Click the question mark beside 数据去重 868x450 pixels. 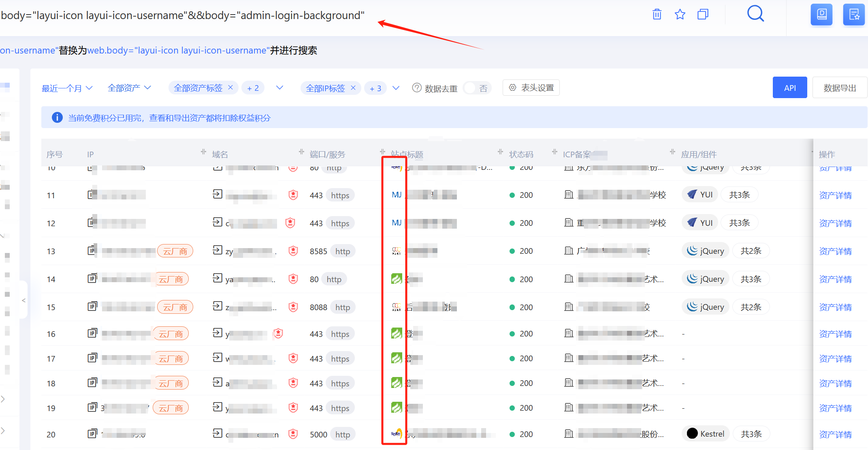coord(416,88)
